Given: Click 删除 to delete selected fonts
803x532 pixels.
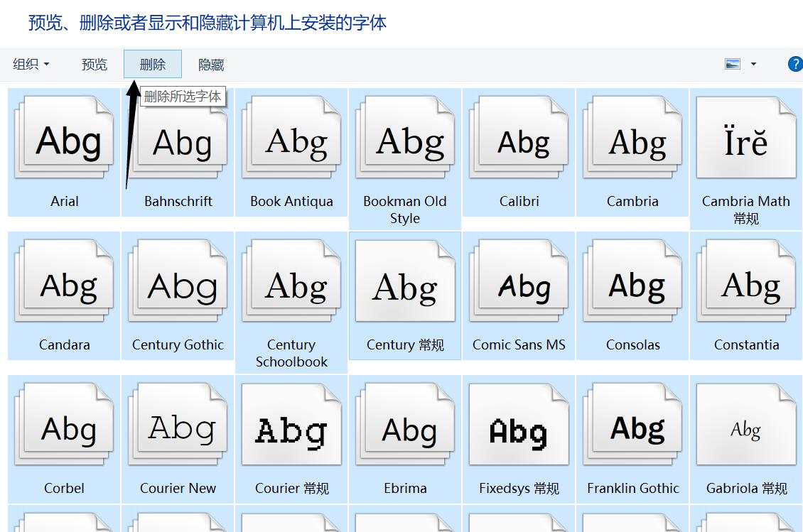Looking at the screenshot, I should (153, 65).
